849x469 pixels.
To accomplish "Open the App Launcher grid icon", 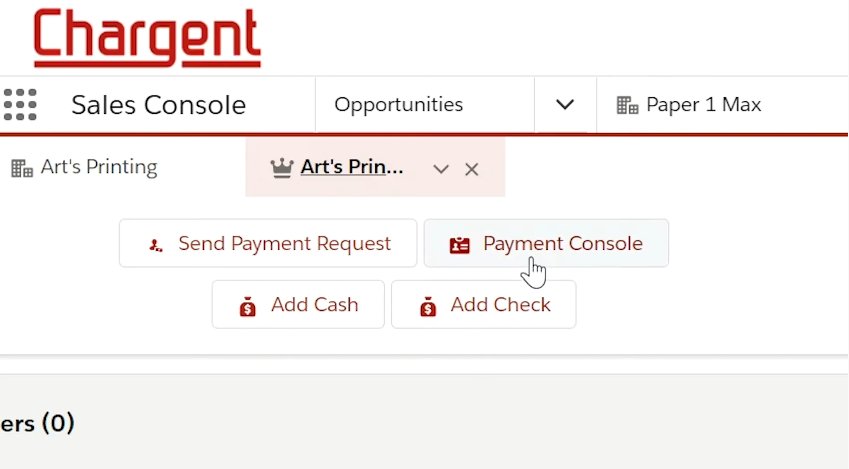I will [x=20, y=105].
